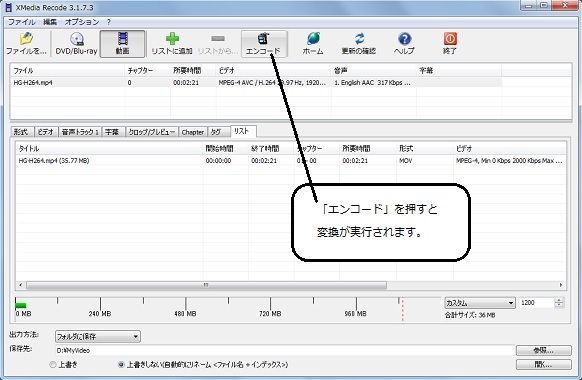Open ヘルプ question mark icon
The width and height of the screenshot is (582, 380).
point(404,44)
